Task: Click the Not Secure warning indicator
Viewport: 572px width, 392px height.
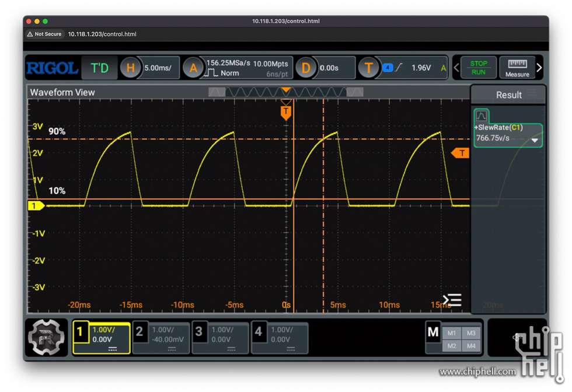Action: pos(44,34)
